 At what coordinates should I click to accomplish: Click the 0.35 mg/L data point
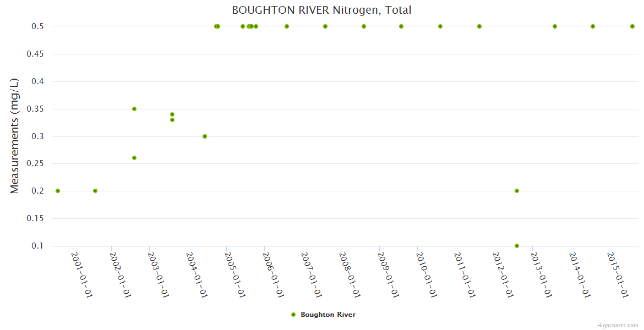click(x=134, y=109)
